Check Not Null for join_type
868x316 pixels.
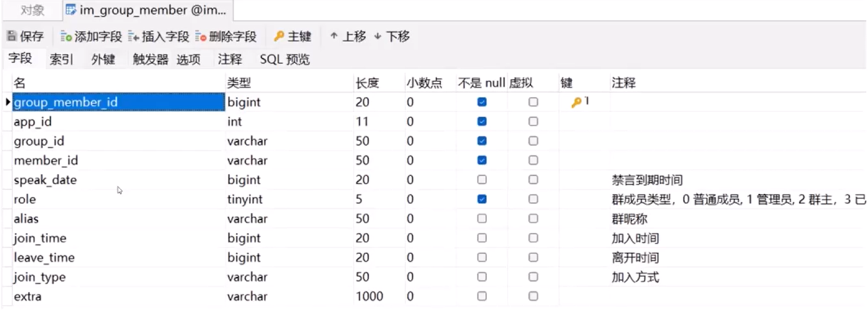[x=482, y=277]
